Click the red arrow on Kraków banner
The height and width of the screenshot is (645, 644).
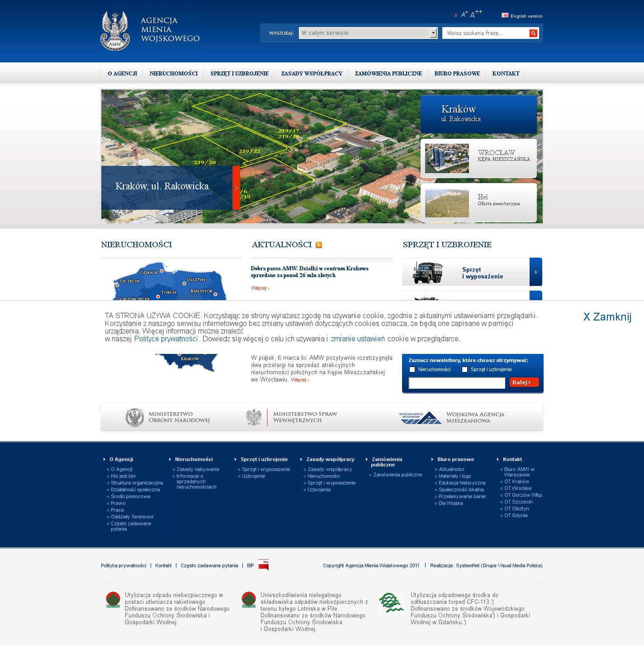click(236, 188)
